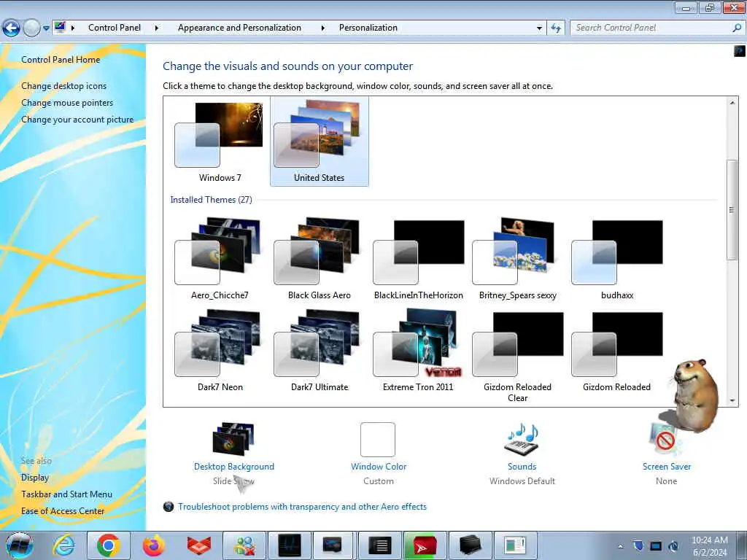Open the help icon at top right

click(740, 50)
